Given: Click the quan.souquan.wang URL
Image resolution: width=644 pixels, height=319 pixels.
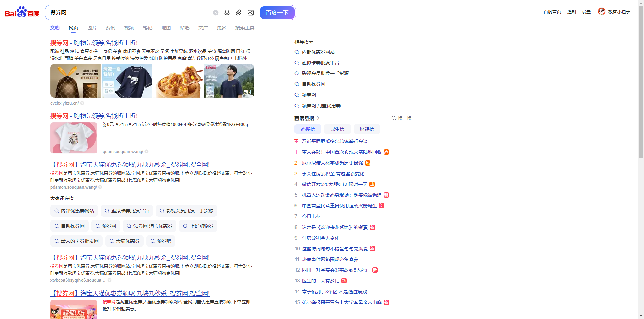Looking at the screenshot, I should click(123, 152).
